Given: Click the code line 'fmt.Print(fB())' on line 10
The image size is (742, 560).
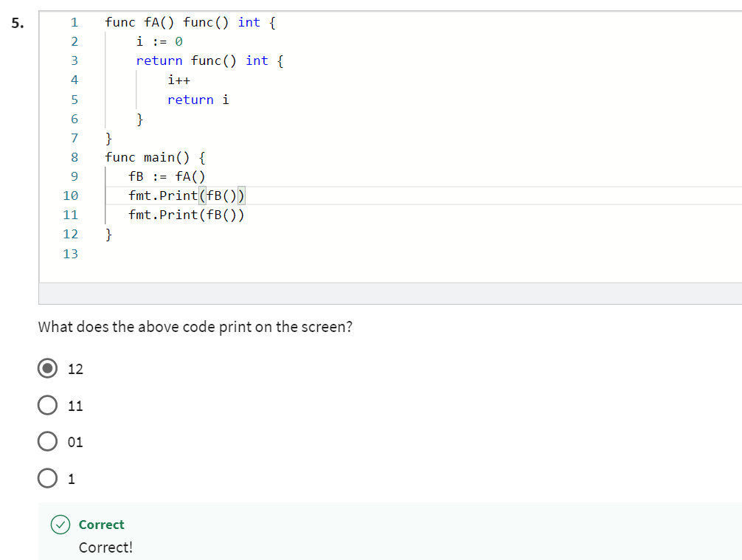Looking at the screenshot, I should pyautogui.click(x=187, y=196).
